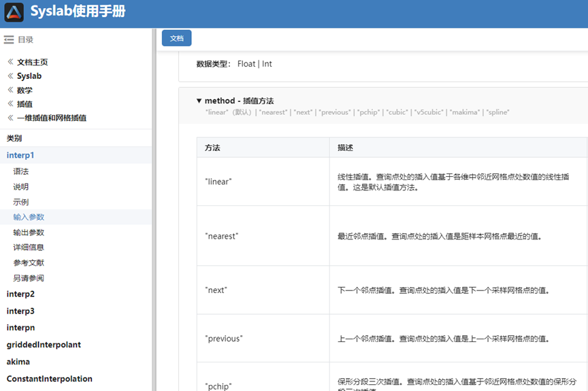This screenshot has height=391, width=588.
Task: Click the "pchip" table cell
Action: tap(263, 377)
